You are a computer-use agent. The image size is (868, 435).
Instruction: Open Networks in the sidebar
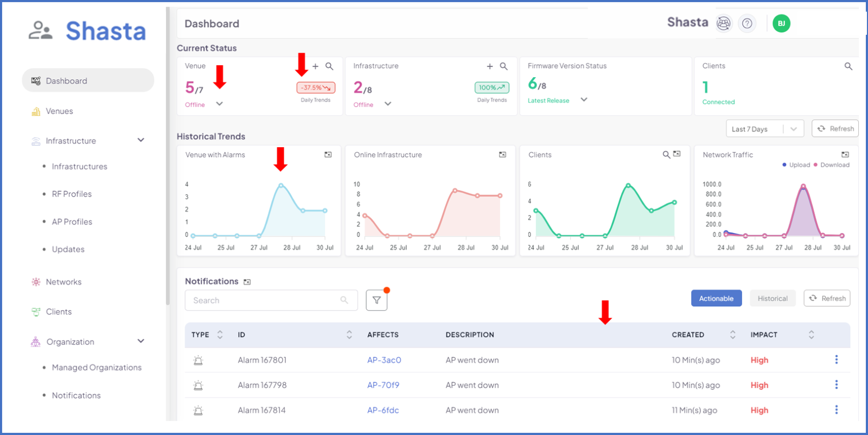point(63,282)
